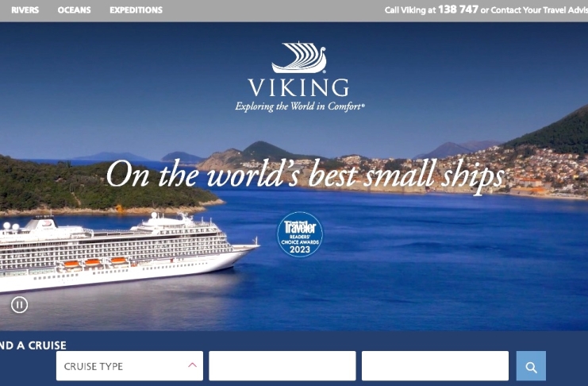Click the On the world's best small ships headline
The width and height of the screenshot is (588, 386).
305,176
